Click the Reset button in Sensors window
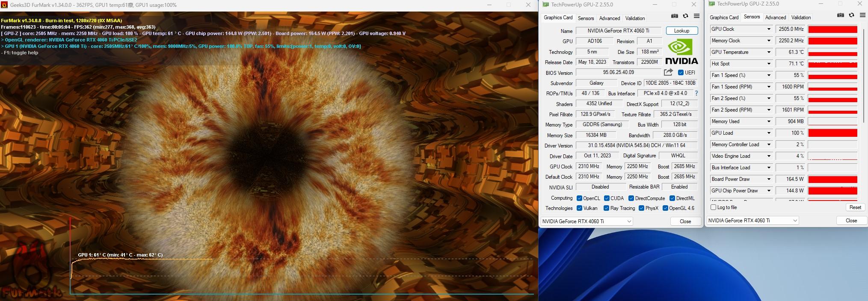 855,207
